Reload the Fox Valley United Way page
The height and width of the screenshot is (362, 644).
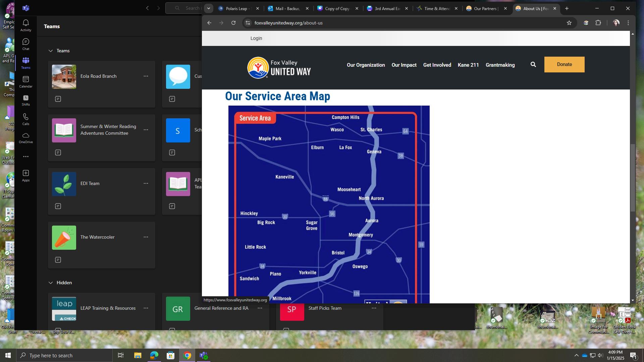[x=233, y=23]
